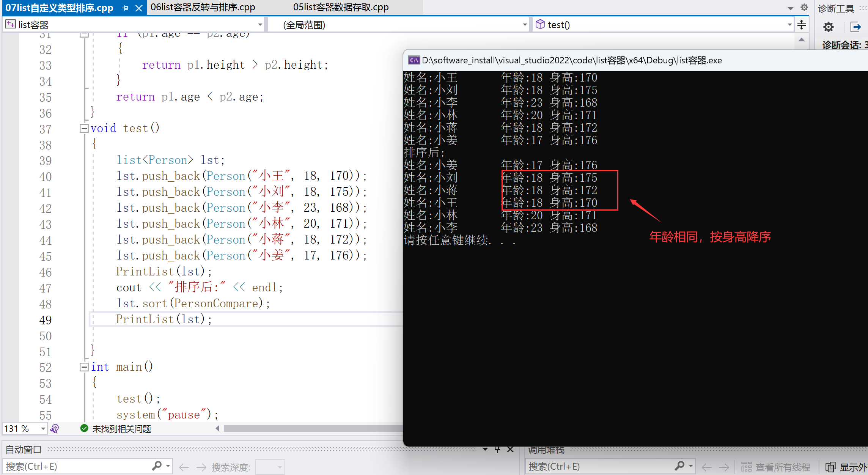Click the diagnostic tools export arrow icon

856,27
